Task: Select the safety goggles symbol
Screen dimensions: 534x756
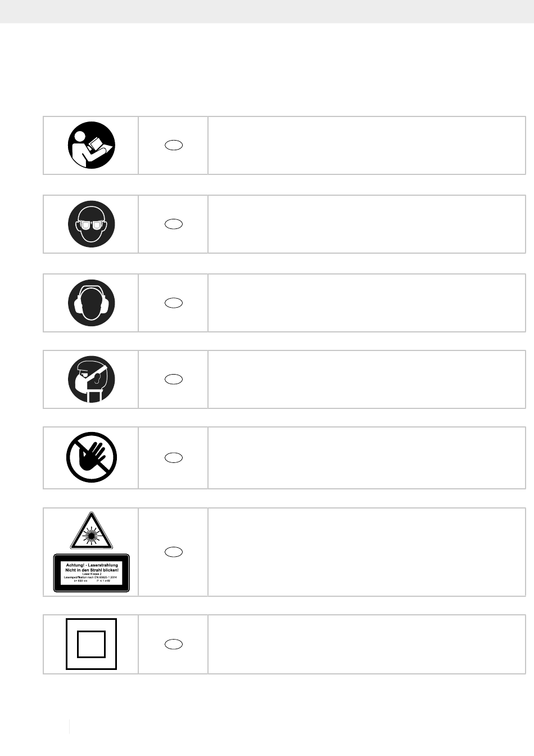Action: (x=92, y=224)
